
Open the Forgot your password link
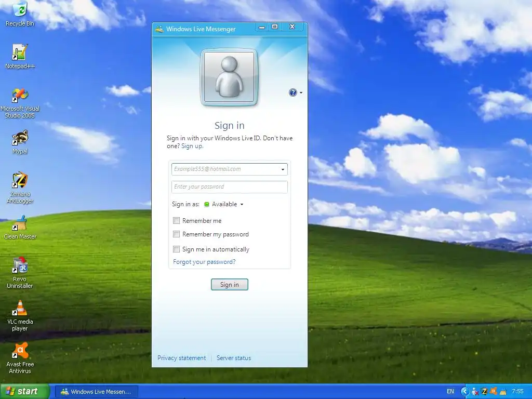[x=204, y=262]
